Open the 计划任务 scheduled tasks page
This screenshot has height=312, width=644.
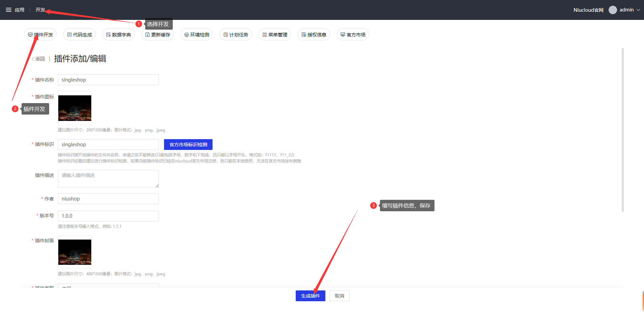(236, 35)
